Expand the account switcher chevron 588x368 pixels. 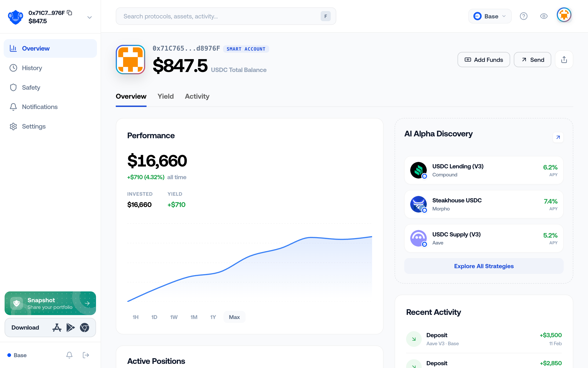click(89, 17)
